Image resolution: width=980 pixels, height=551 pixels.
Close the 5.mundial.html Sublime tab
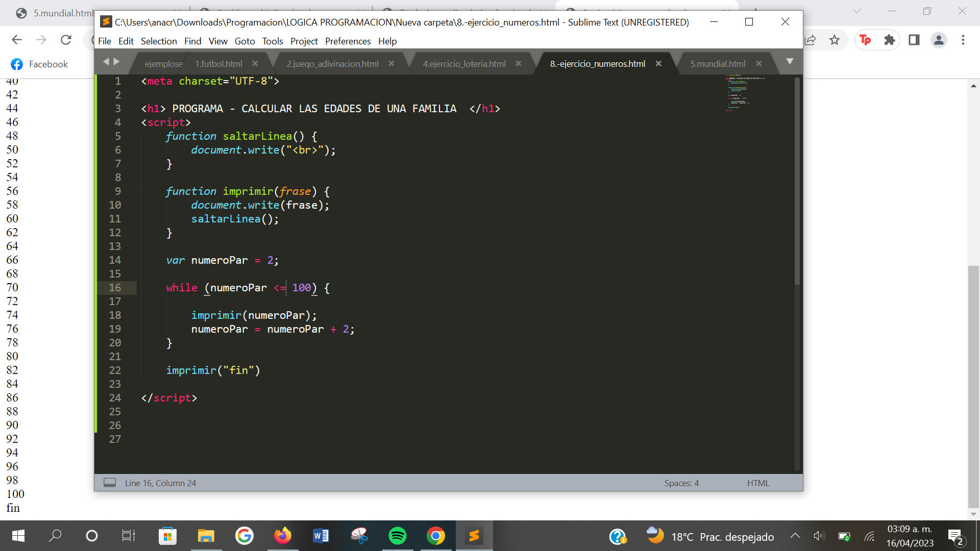tap(758, 63)
